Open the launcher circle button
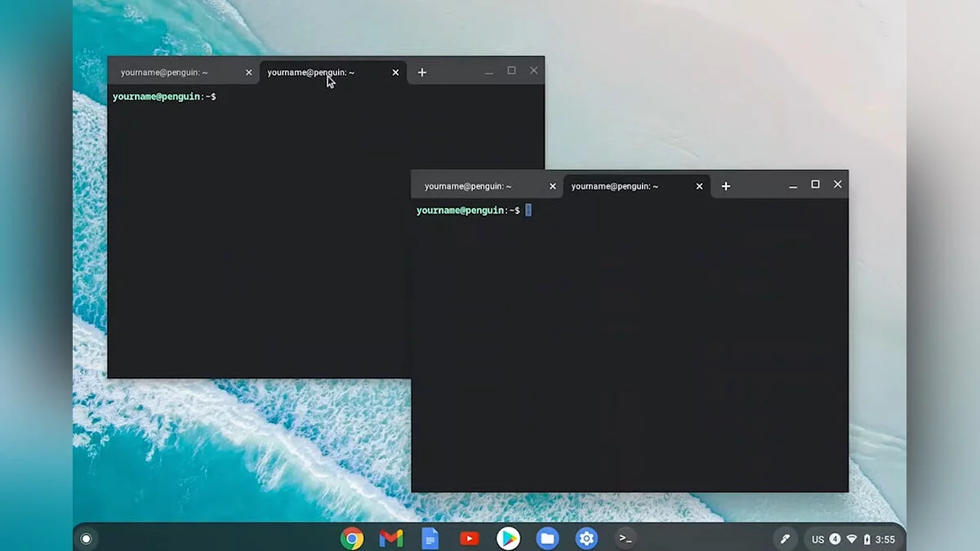Image resolution: width=980 pixels, height=551 pixels. click(86, 539)
